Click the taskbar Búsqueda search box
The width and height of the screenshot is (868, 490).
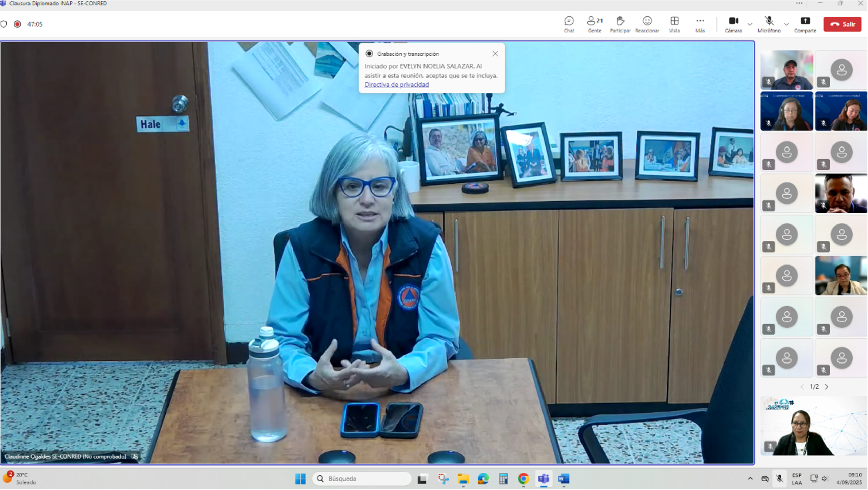click(x=362, y=479)
